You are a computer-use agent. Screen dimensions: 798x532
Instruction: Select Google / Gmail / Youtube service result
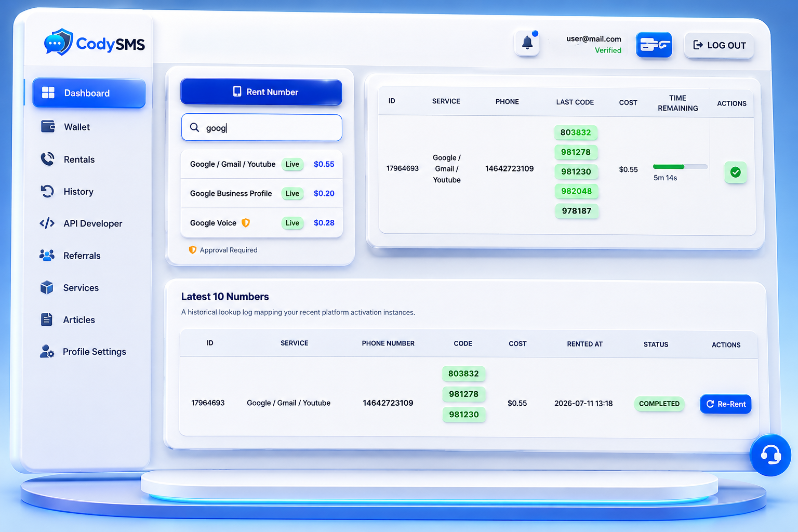pyautogui.click(x=261, y=164)
